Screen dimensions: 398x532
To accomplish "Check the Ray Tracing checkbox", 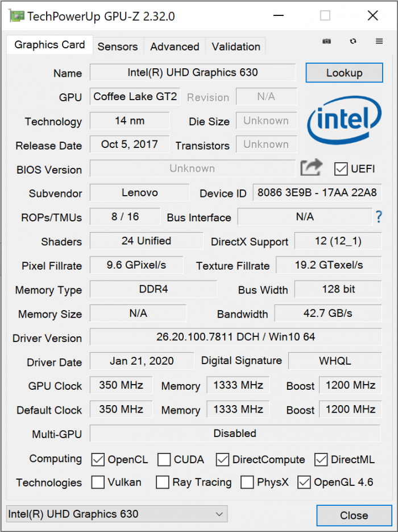I will [x=163, y=482].
